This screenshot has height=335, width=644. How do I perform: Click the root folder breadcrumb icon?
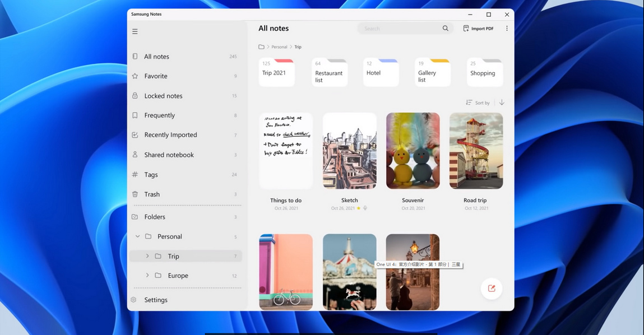(261, 47)
